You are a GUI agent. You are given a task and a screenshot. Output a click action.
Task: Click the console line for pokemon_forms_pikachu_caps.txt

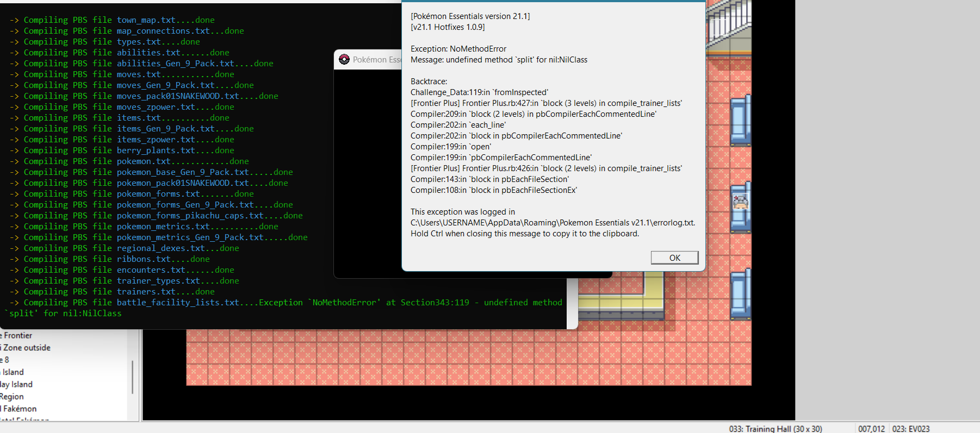(156, 216)
